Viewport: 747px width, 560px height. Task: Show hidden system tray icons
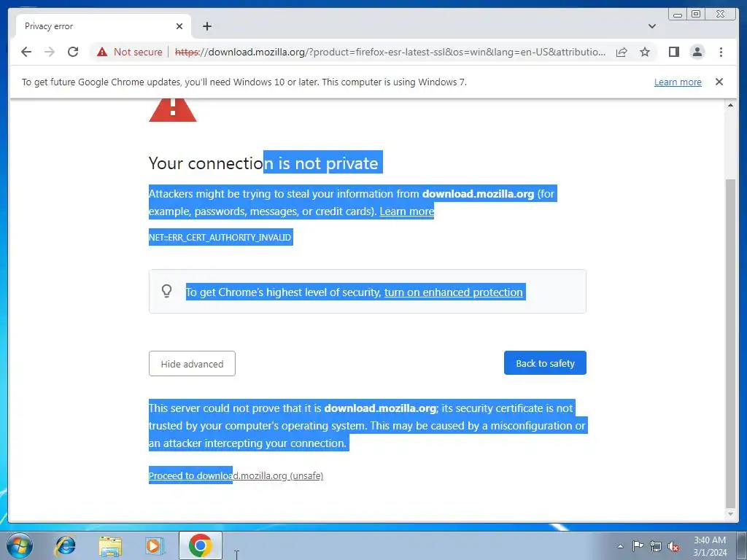(x=620, y=546)
